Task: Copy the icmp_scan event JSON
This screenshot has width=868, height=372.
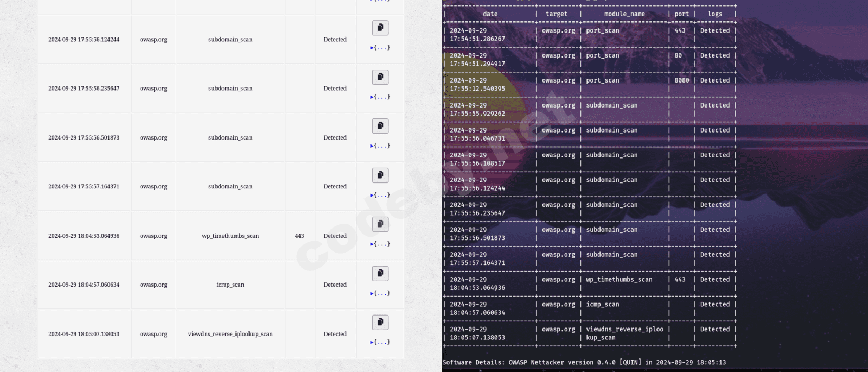Action: 380,273
